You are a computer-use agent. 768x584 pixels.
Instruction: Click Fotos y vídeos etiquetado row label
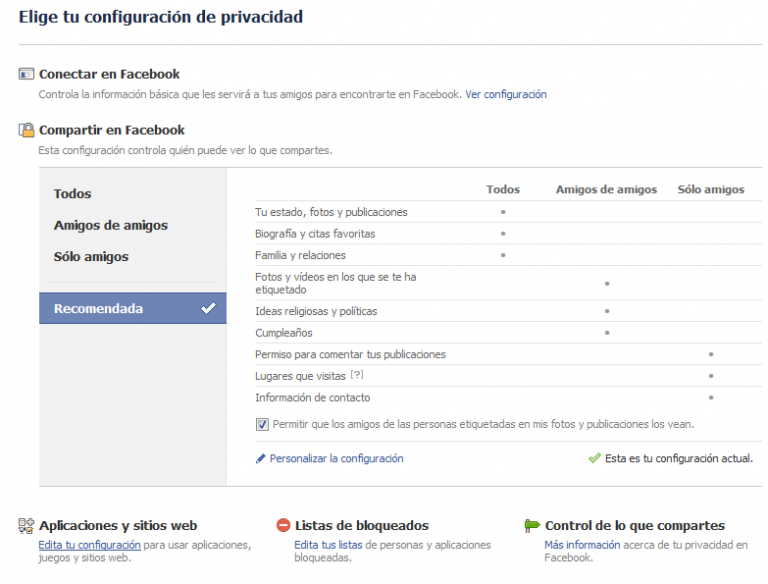point(336,283)
